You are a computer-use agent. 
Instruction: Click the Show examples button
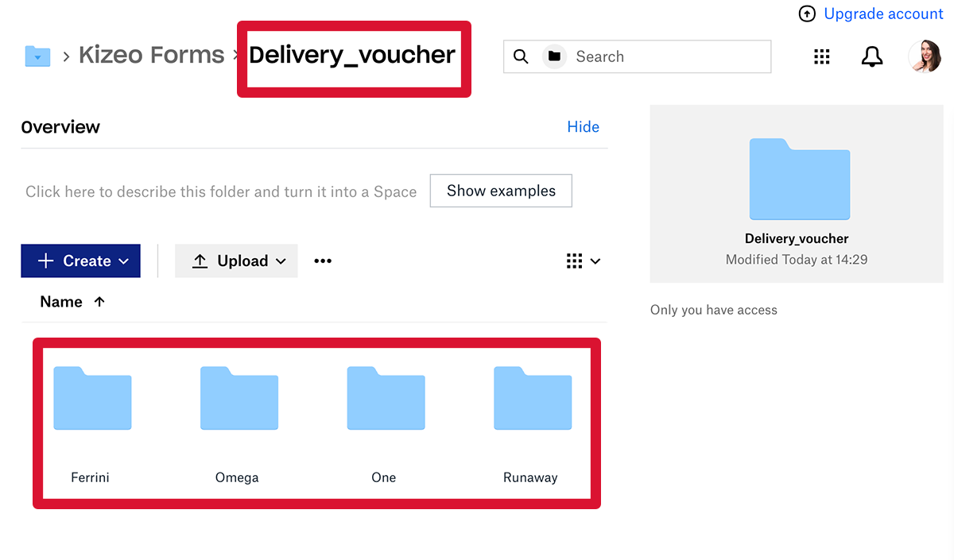pyautogui.click(x=501, y=191)
